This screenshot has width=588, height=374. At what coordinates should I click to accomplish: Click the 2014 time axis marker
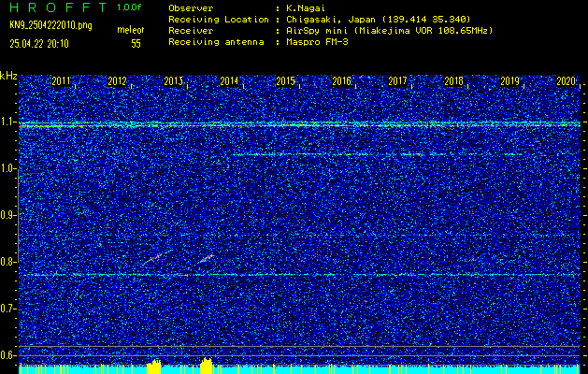(229, 81)
